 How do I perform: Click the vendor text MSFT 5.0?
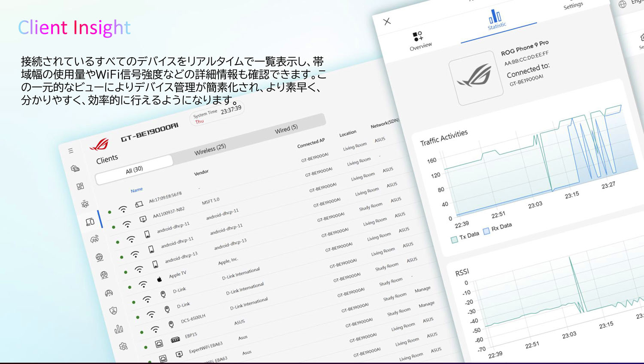[210, 201]
